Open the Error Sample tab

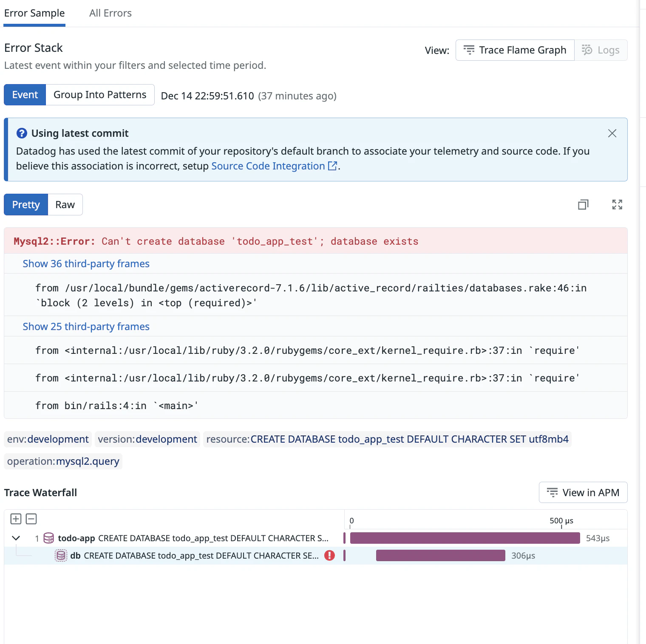pyautogui.click(x=34, y=13)
